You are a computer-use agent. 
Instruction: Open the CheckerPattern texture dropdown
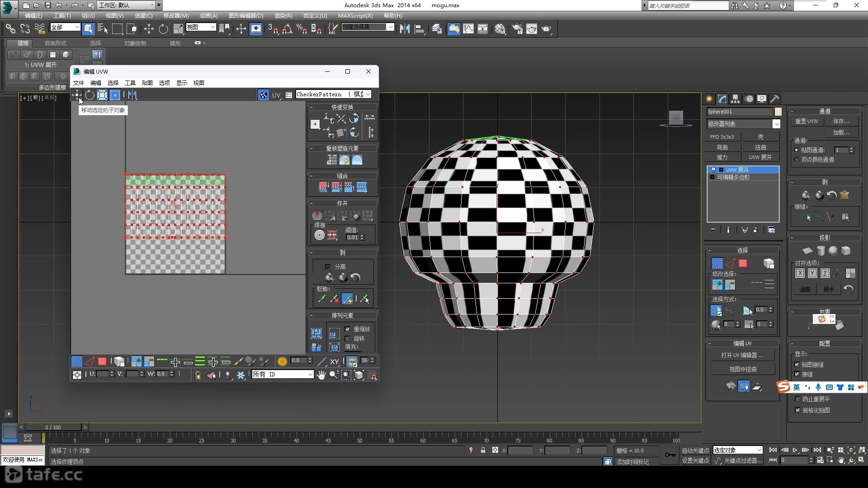click(x=334, y=94)
